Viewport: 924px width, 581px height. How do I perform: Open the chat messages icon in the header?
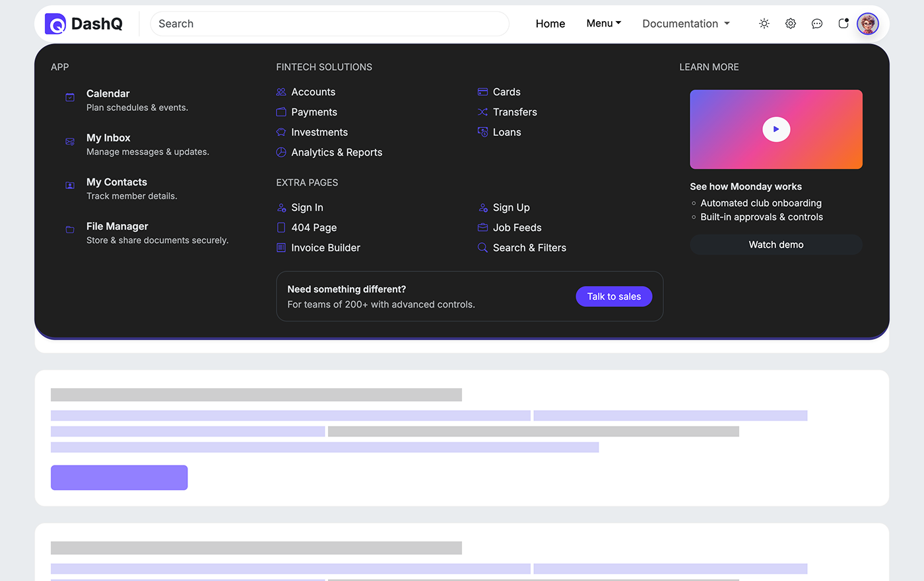(x=817, y=23)
